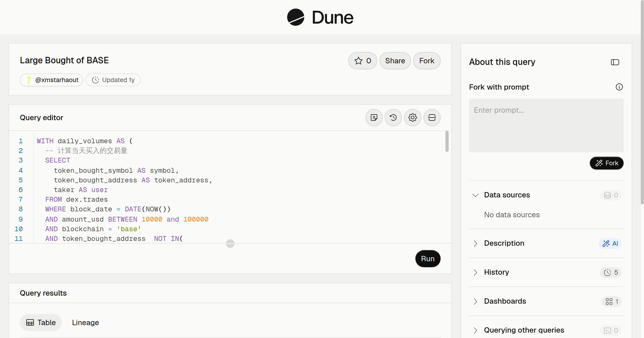
Task: Click code line with 'base' string
Action: (93, 229)
